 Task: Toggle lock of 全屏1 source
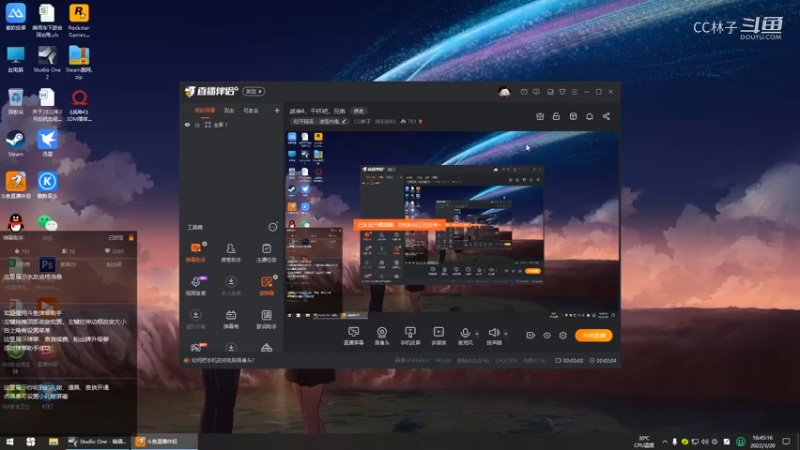coord(197,125)
